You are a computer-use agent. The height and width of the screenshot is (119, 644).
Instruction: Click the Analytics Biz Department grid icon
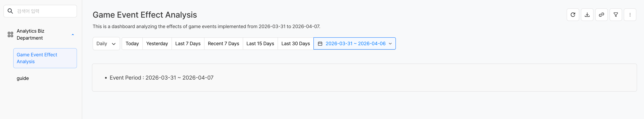pyautogui.click(x=10, y=35)
